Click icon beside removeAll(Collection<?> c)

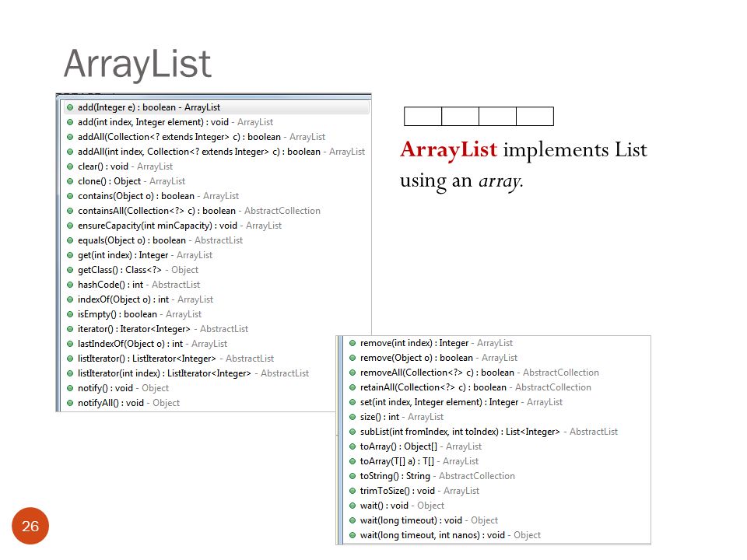click(x=352, y=373)
